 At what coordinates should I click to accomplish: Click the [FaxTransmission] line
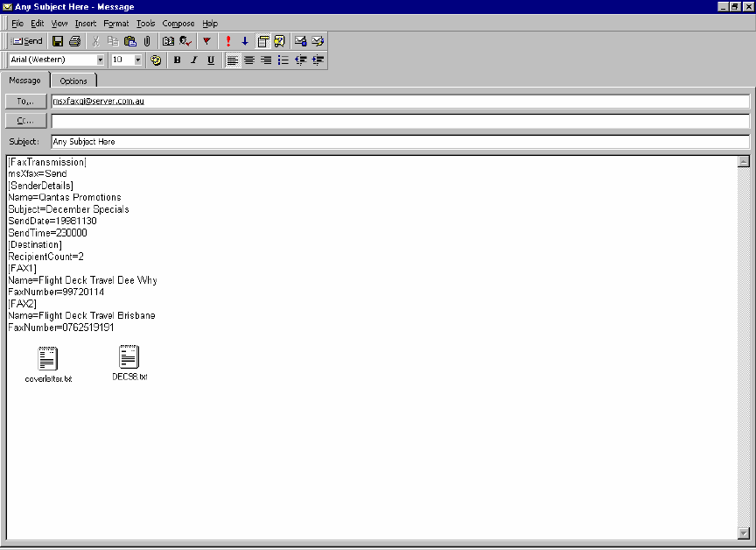[x=47, y=162]
